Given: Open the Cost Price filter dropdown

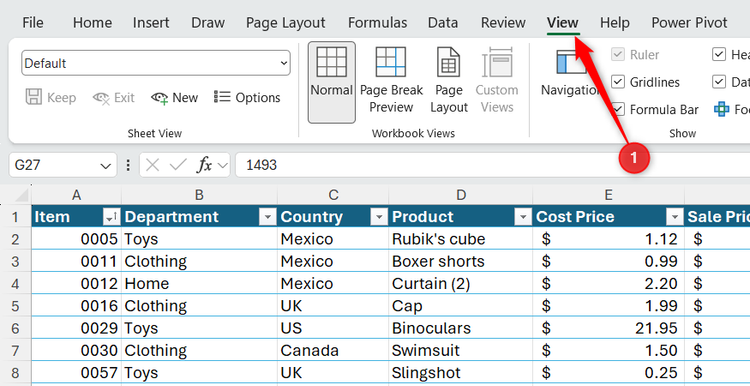Looking at the screenshot, I should click(674, 218).
